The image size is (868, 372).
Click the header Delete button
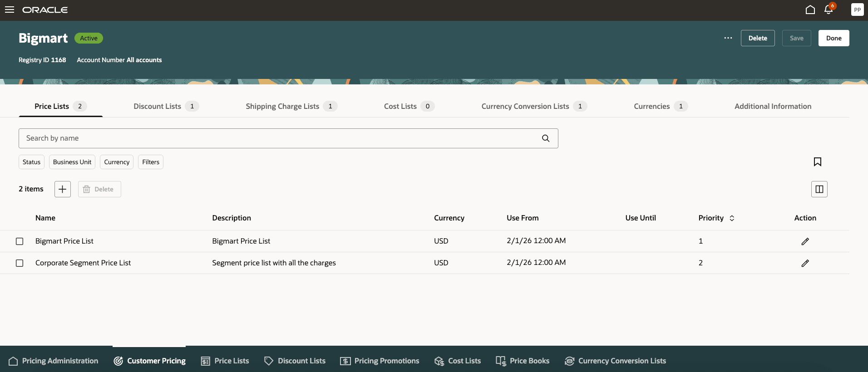click(758, 38)
